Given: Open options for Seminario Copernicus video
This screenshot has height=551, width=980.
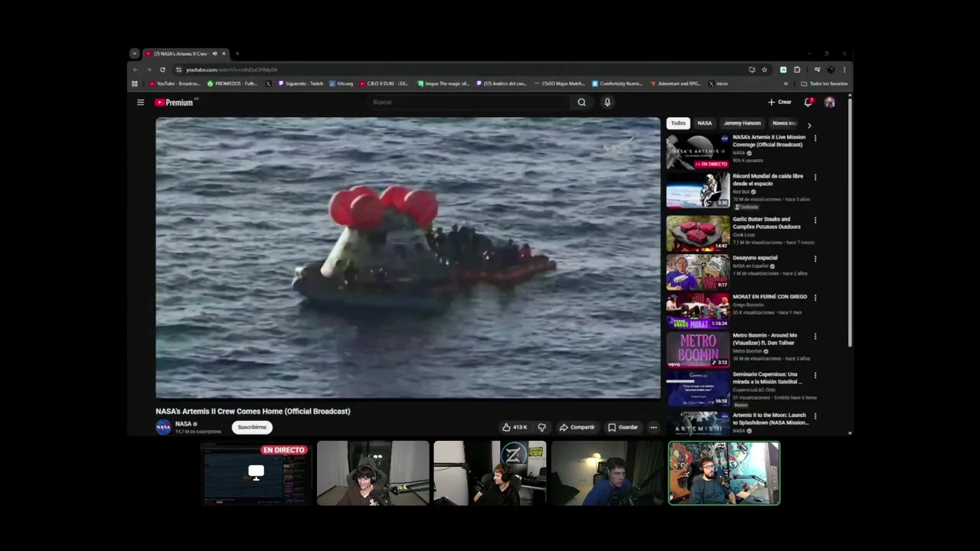Looking at the screenshot, I should tap(815, 376).
